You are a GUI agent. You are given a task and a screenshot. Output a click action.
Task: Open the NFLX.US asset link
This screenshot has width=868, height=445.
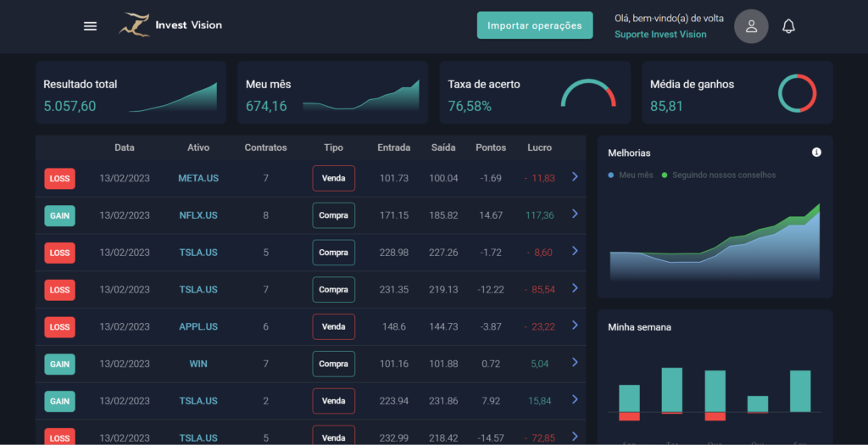[198, 215]
